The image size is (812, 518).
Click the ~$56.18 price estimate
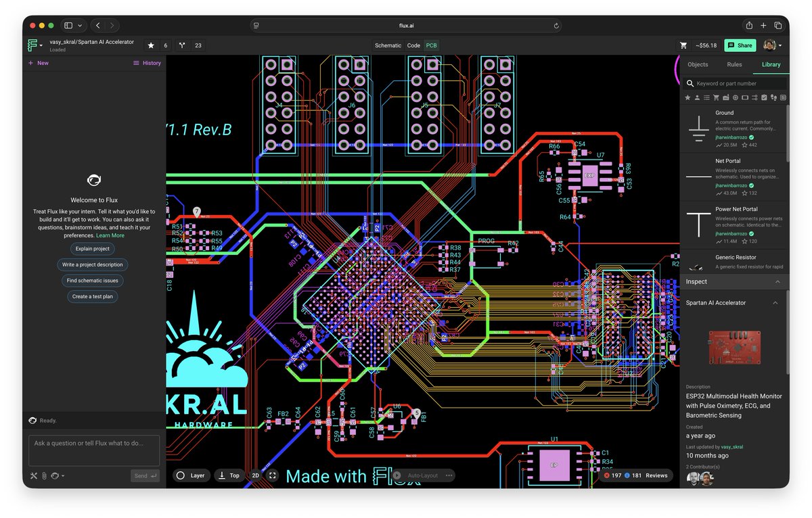706,45
